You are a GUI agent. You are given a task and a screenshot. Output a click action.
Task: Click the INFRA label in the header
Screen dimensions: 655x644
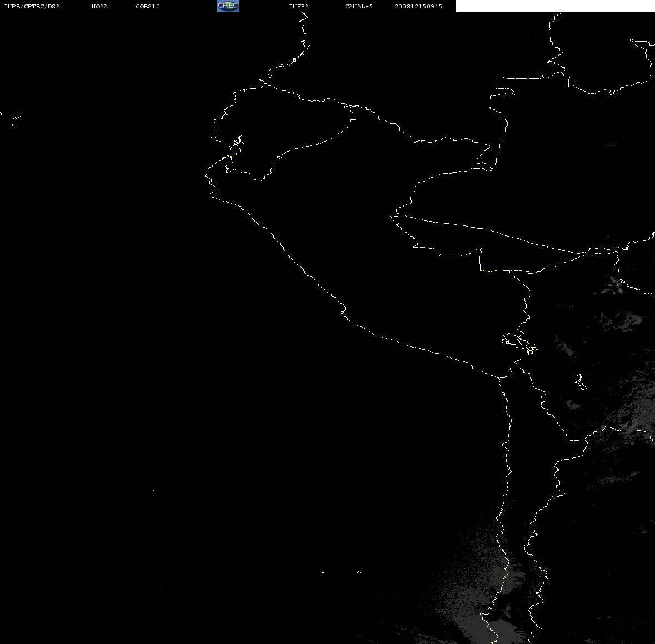(x=299, y=6)
